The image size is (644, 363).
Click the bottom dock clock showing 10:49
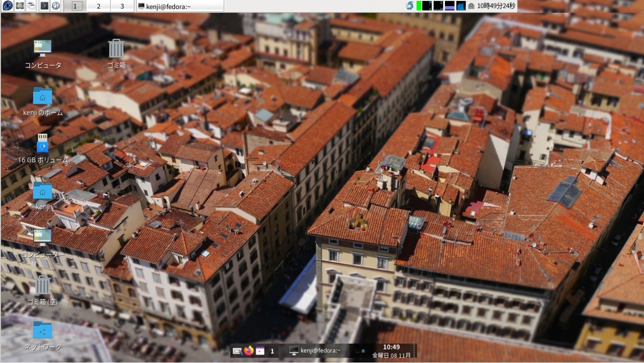[391, 351]
